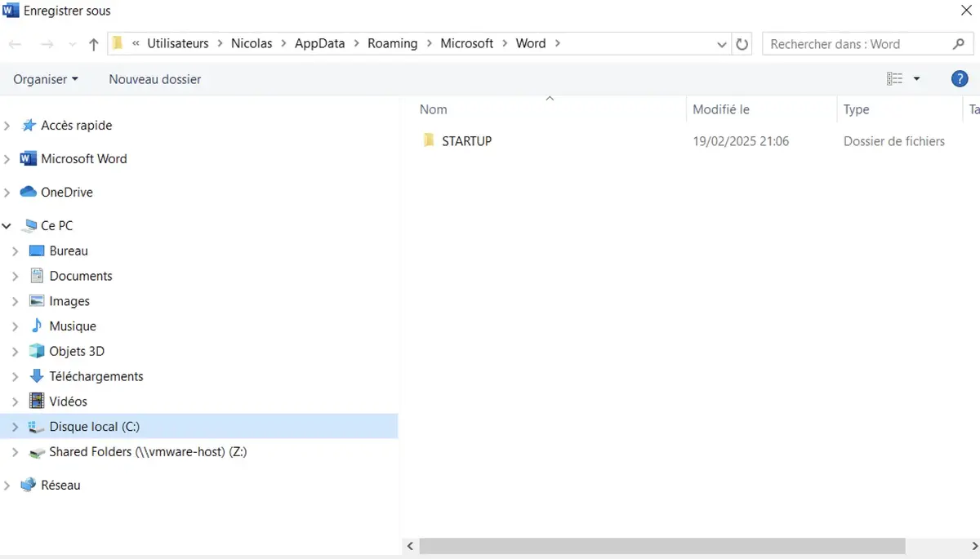Open the Téléchargements folder
Viewport: 980px width, 559px height.
pyautogui.click(x=96, y=376)
